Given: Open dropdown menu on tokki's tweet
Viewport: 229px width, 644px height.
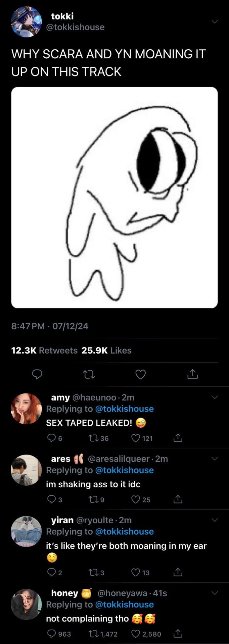Looking at the screenshot, I should coord(215,22).
